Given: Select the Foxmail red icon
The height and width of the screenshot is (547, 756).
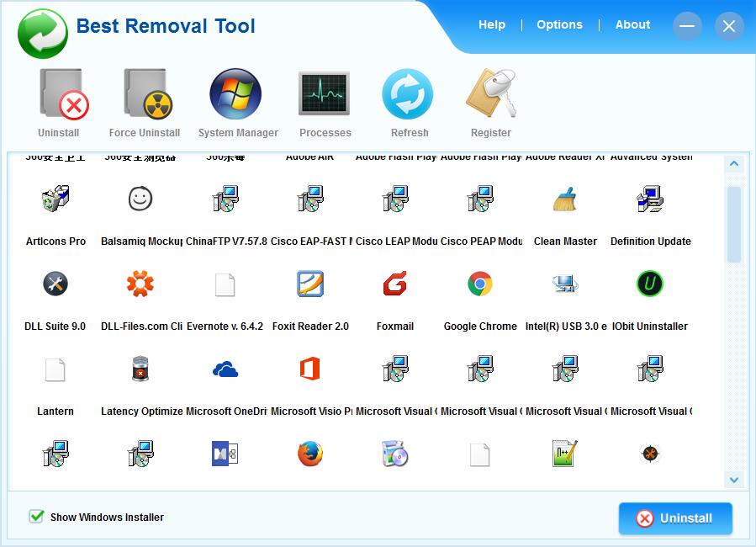Looking at the screenshot, I should [395, 283].
